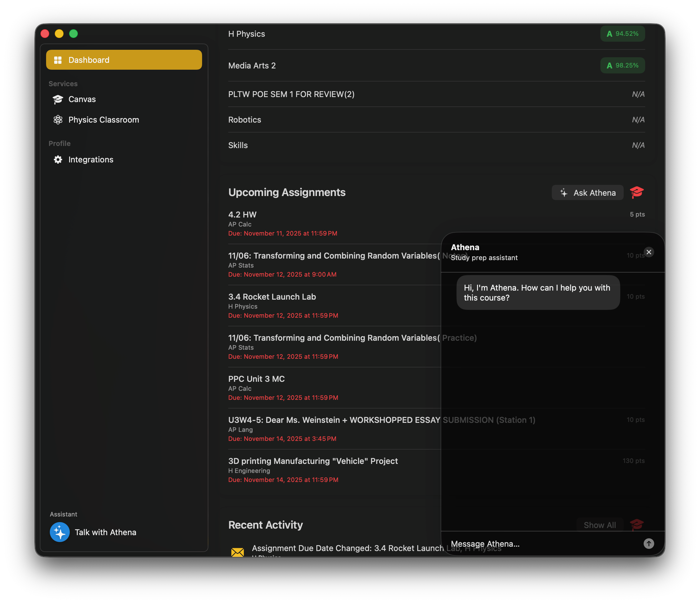The height and width of the screenshot is (603, 700).
Task: Open Canvas graduation cap icon in sidebar
Action: point(58,99)
